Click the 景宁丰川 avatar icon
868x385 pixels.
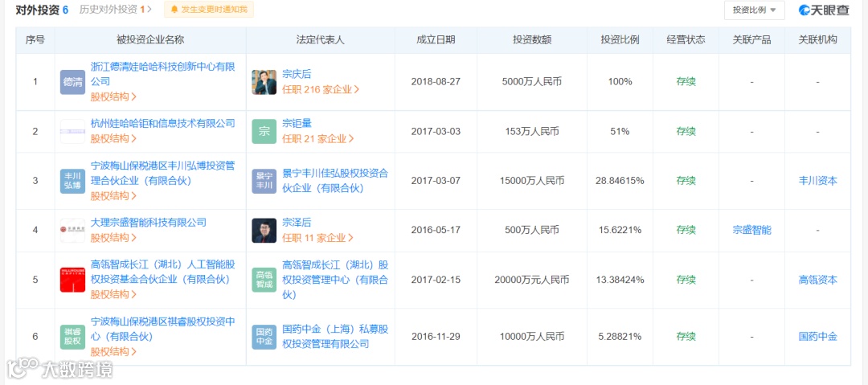click(264, 181)
